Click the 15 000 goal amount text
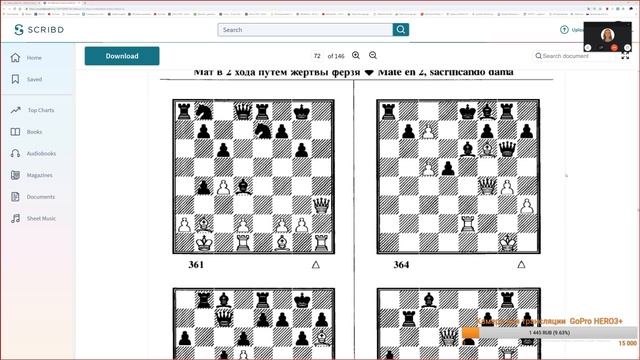The height and width of the screenshot is (360, 640). coord(627,343)
